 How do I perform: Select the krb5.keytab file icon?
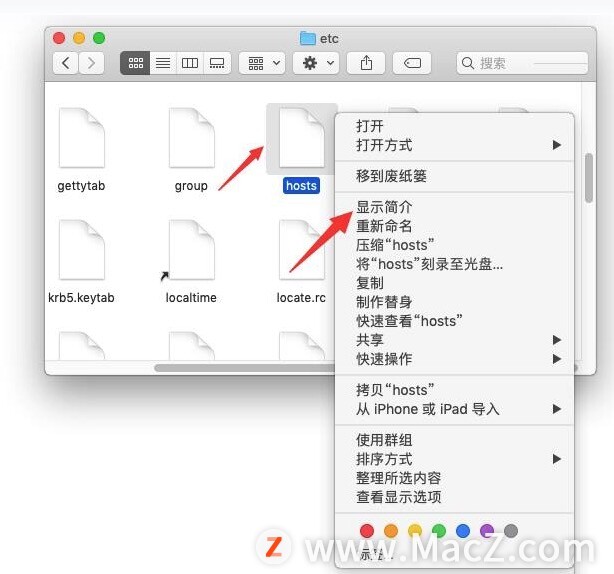coord(81,250)
